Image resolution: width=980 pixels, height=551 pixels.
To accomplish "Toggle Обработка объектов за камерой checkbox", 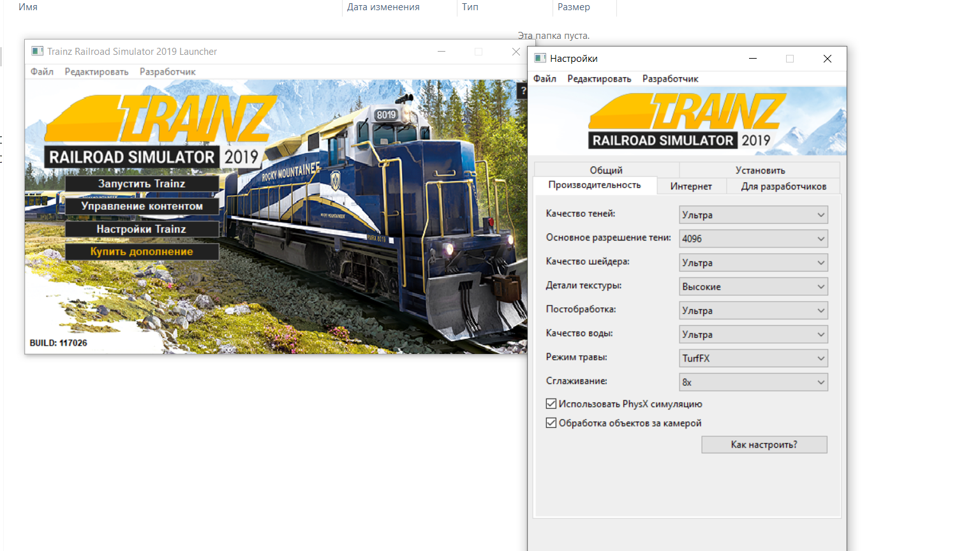I will click(551, 423).
